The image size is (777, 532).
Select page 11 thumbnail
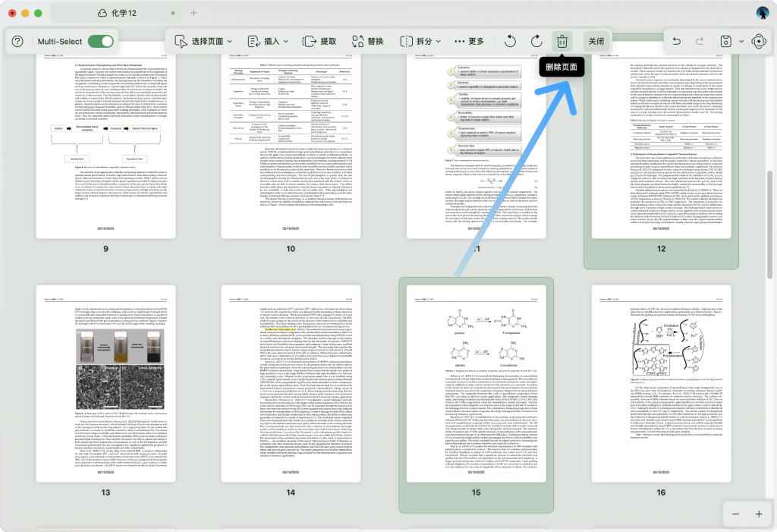pyautogui.click(x=477, y=146)
